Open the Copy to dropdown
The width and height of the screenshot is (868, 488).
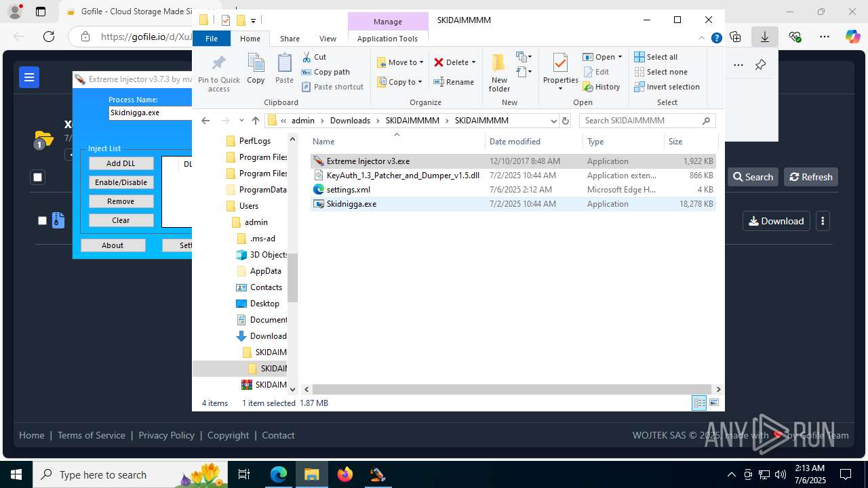[x=400, y=82]
